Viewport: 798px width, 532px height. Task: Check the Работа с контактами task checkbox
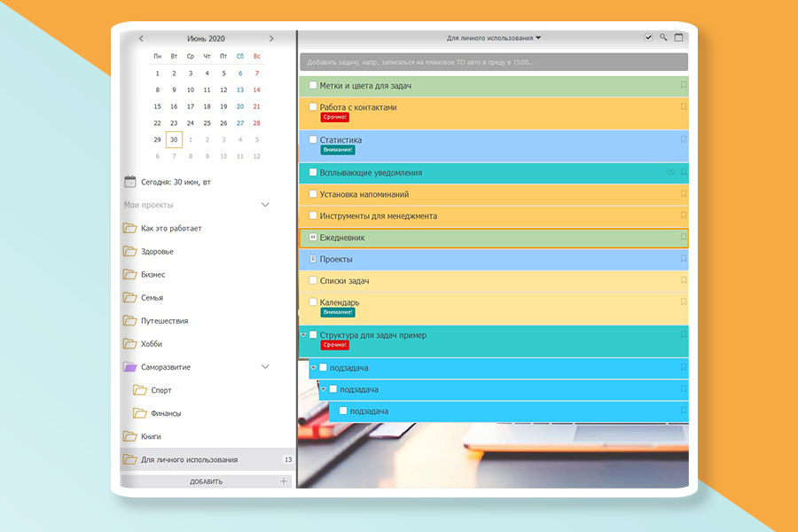(312, 107)
